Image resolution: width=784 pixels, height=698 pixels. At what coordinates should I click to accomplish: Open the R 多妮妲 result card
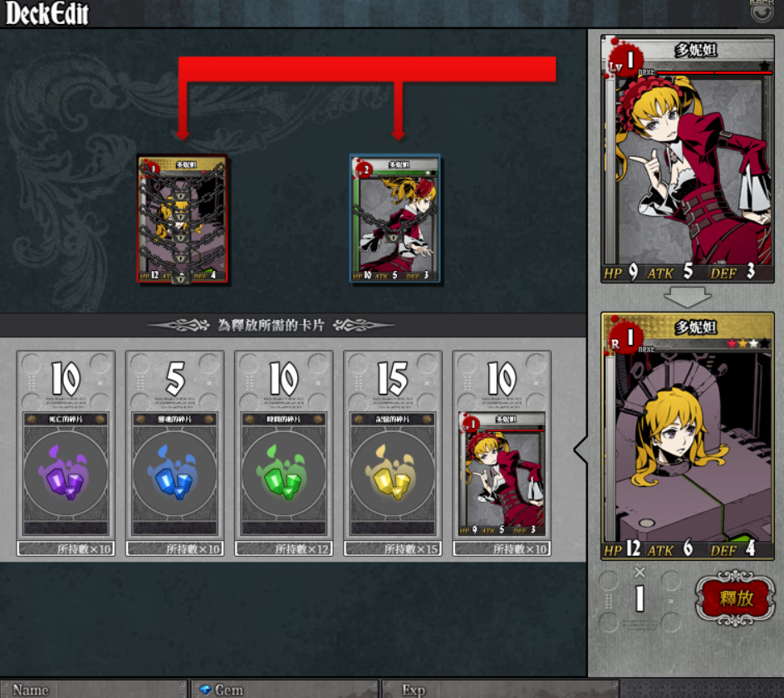click(x=688, y=435)
